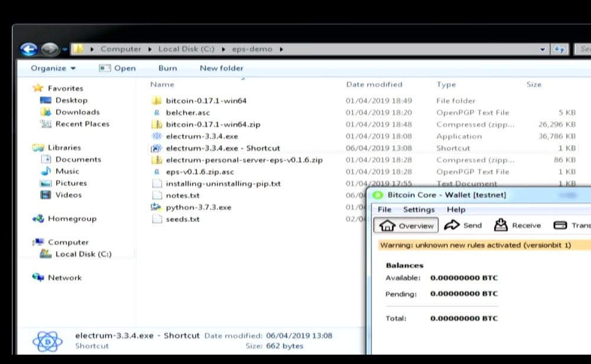Viewport: 591px width, 364px height.
Task: Switch to Send tab in Bitcoin Core
Action: click(463, 225)
